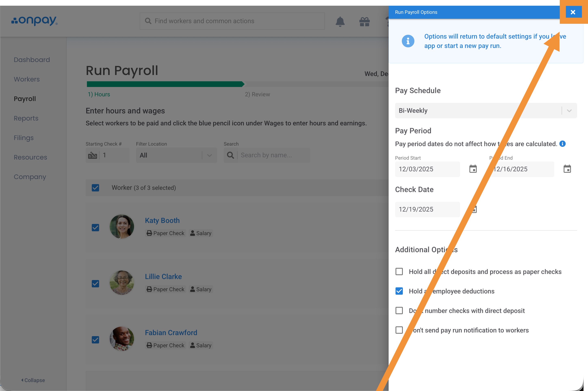
Task: Open Lillie Clarke's profile link
Action: pos(163,276)
